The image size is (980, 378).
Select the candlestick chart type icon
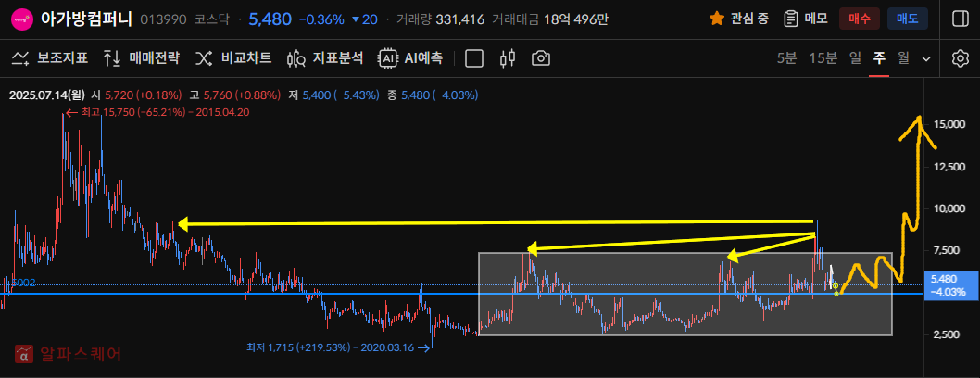coord(508,58)
